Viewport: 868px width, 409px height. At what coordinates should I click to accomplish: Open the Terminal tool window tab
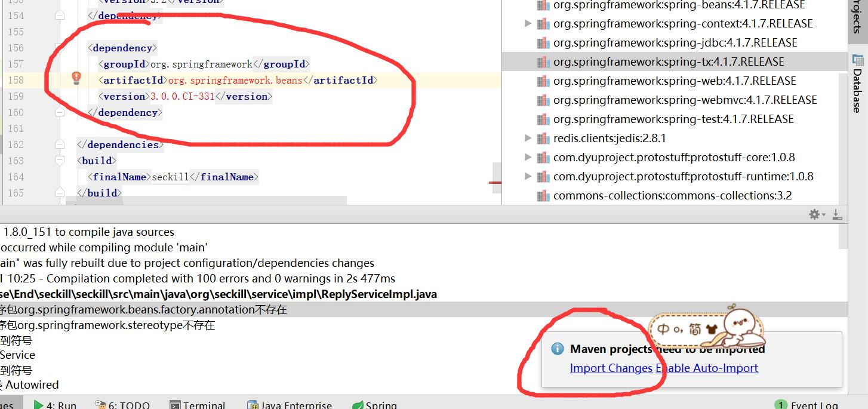coord(198,405)
